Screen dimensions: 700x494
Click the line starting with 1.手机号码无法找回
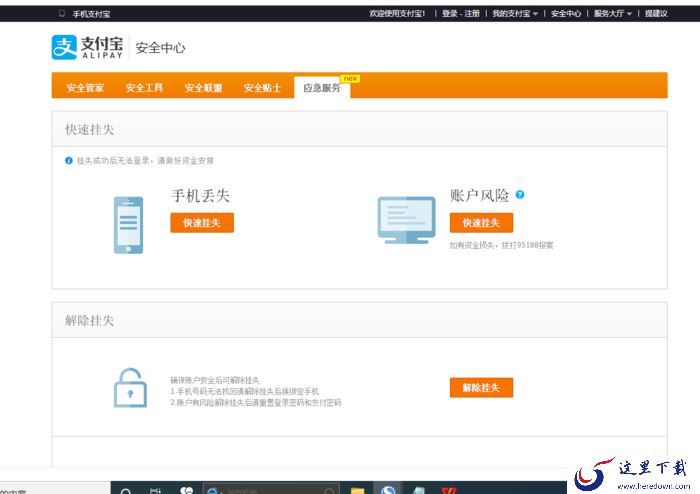point(245,391)
